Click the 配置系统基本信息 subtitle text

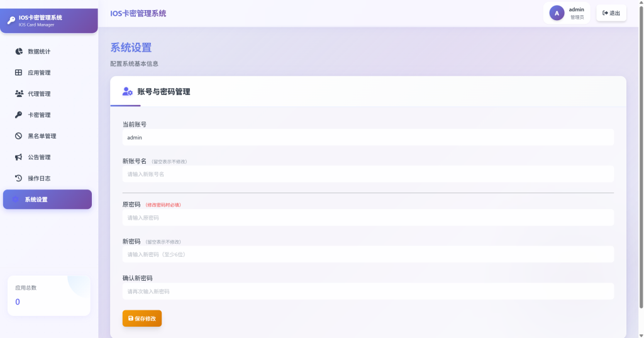coord(134,64)
